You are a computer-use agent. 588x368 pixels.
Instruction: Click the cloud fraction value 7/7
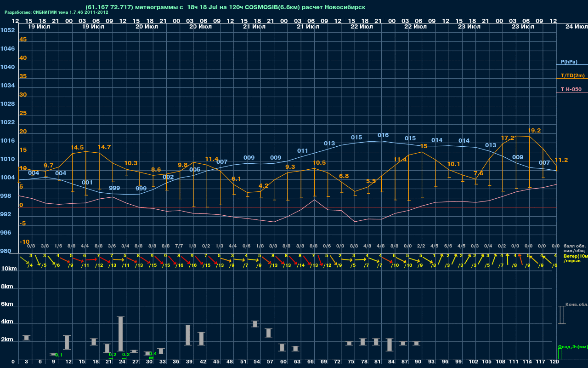179,246
